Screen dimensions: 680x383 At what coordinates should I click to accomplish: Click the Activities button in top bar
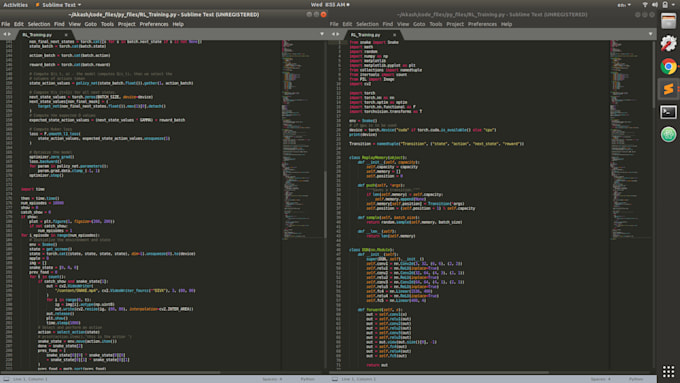[x=16, y=5]
